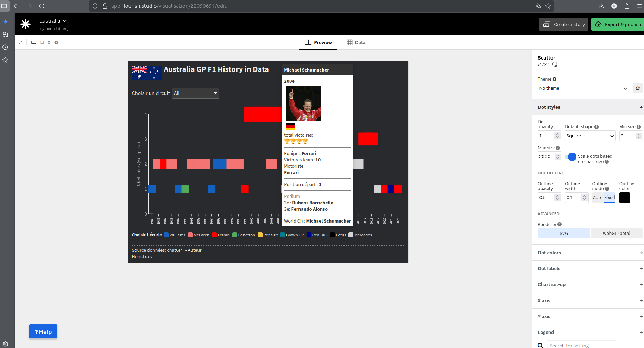The image size is (644, 348).
Task: Expand the Y axis section
Action: click(588, 316)
